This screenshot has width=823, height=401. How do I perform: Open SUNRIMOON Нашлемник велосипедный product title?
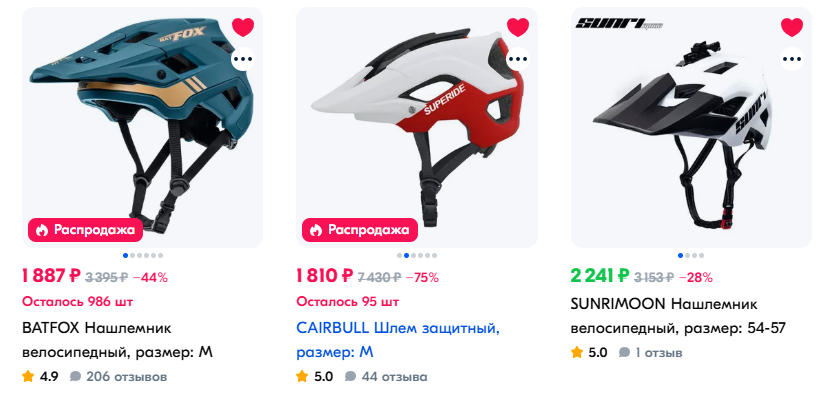(x=678, y=316)
